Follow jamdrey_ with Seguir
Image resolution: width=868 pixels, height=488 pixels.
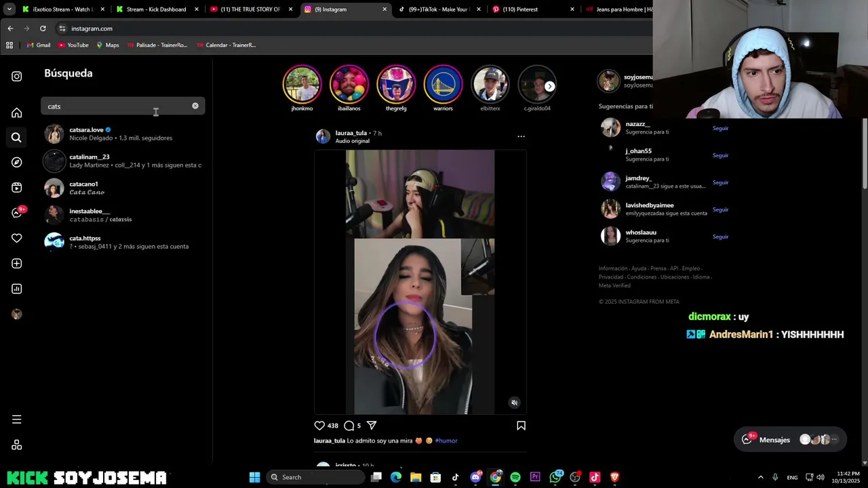(720, 182)
